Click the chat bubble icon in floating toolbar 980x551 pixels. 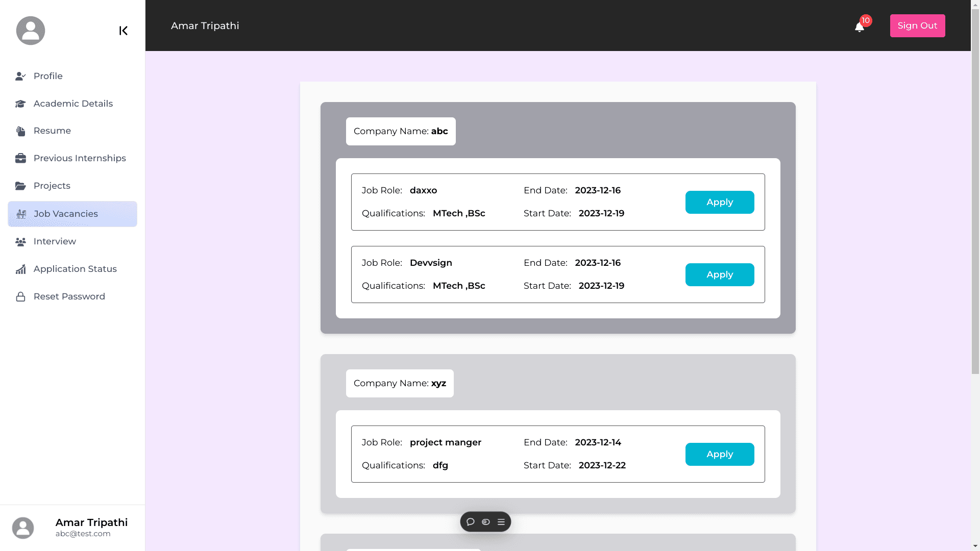click(471, 522)
